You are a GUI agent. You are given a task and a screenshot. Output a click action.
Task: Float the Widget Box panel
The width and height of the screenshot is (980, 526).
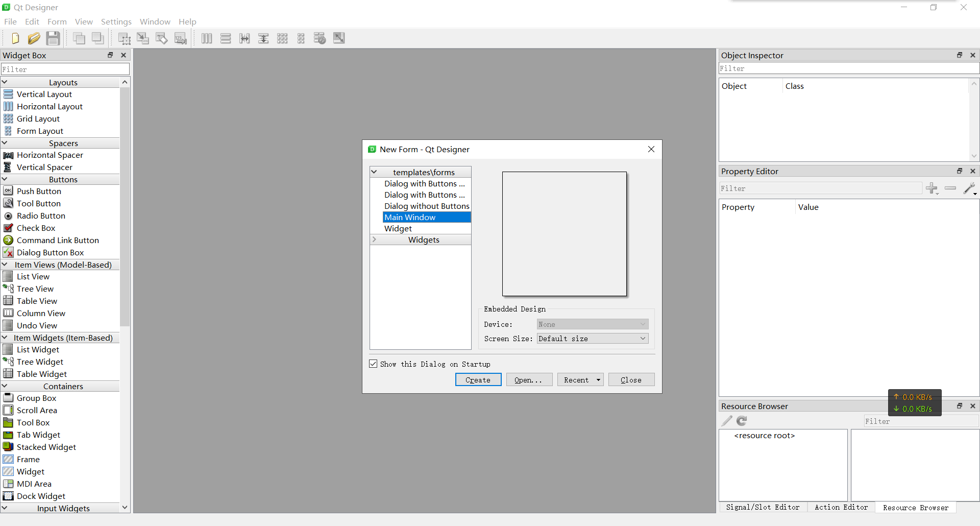(x=110, y=55)
